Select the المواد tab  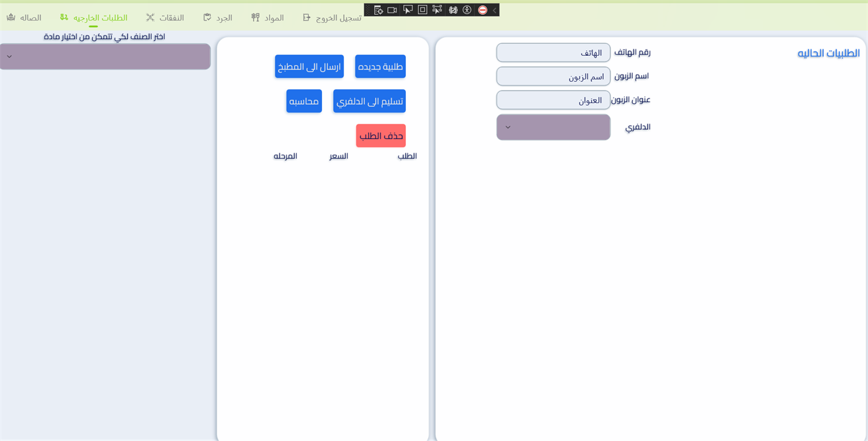[267, 17]
